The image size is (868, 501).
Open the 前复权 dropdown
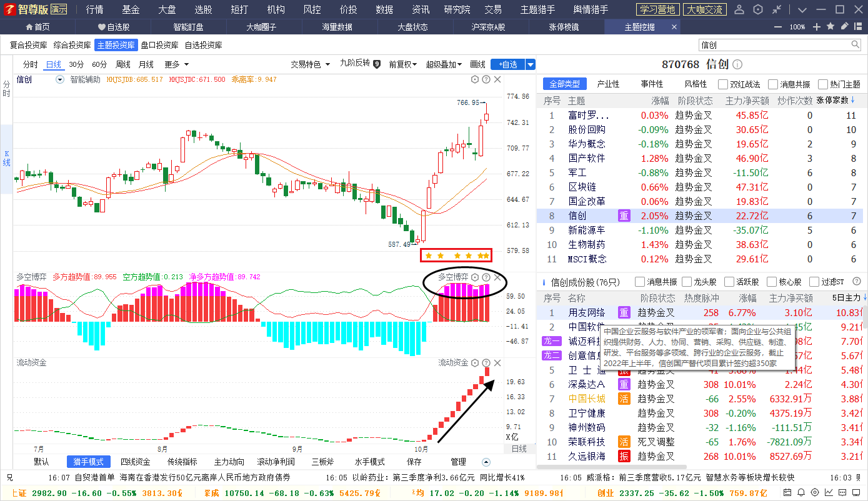tap(403, 64)
